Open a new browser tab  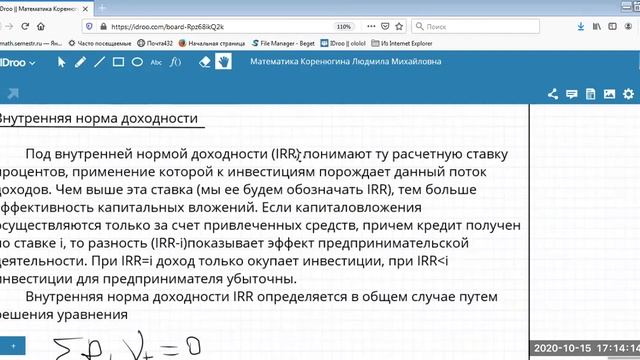(x=102, y=8)
